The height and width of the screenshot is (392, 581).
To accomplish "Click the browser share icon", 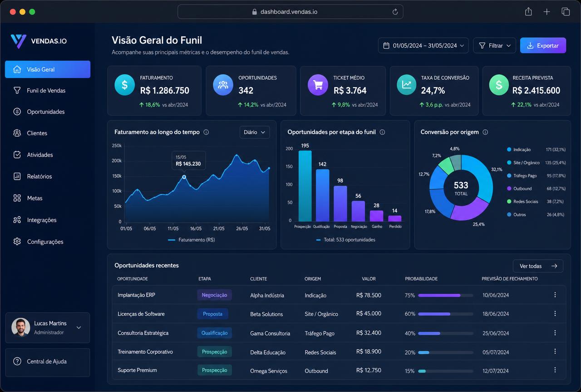I will [528, 12].
